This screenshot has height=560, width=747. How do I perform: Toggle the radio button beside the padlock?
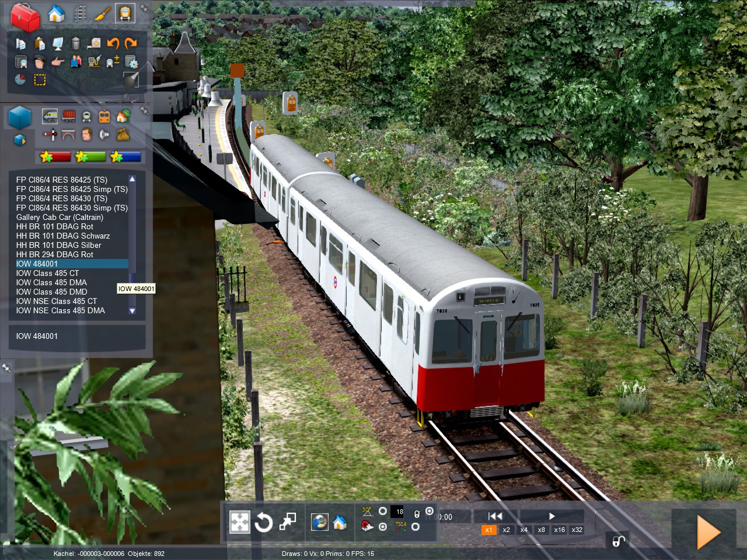point(430,511)
